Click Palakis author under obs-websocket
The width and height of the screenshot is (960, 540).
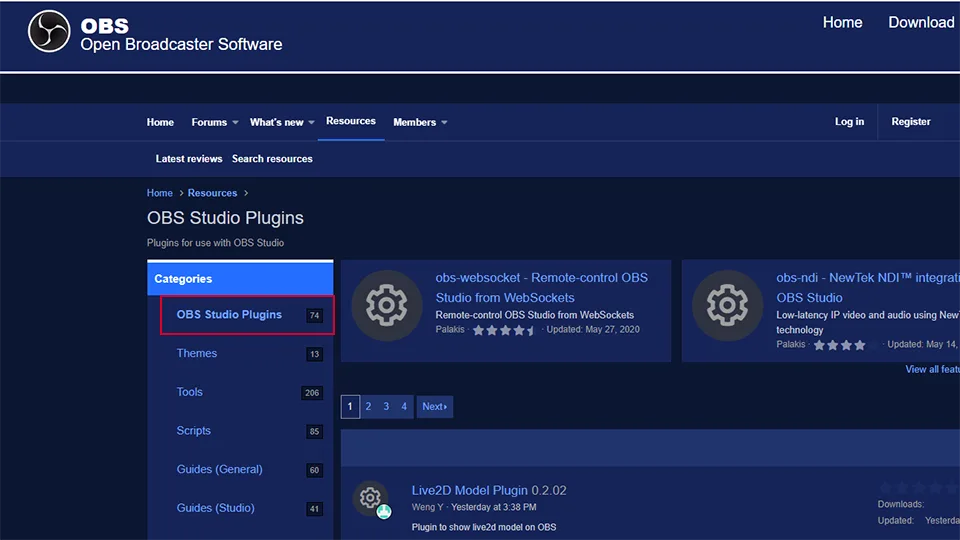click(x=450, y=329)
